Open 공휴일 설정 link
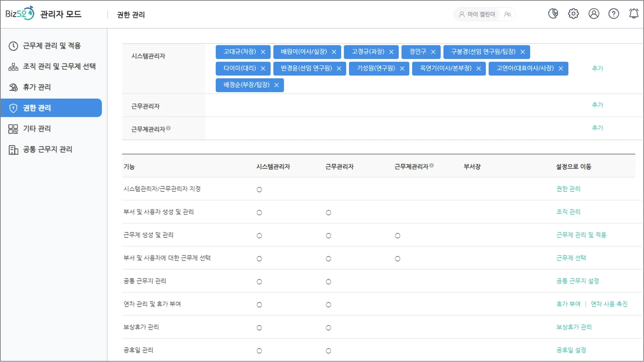Screen dimensions: 644x362 pos(571,350)
